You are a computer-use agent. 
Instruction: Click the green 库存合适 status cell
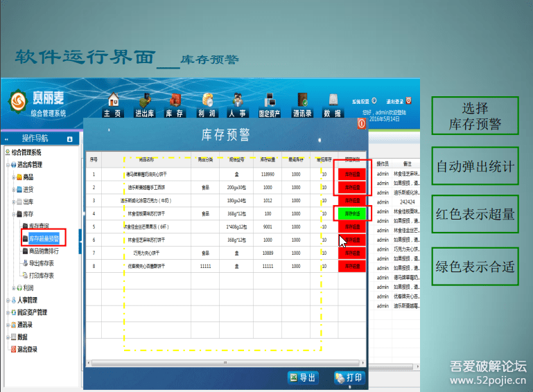[x=352, y=213]
